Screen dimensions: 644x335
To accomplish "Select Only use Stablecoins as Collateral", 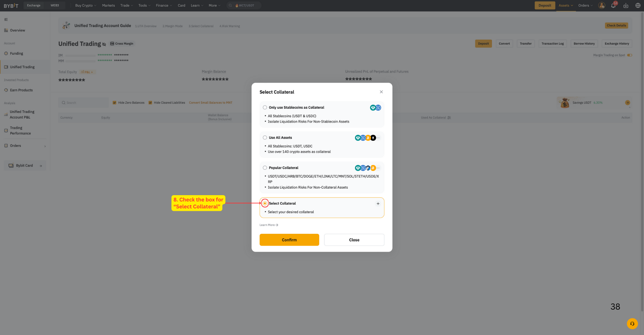I will tap(265, 107).
